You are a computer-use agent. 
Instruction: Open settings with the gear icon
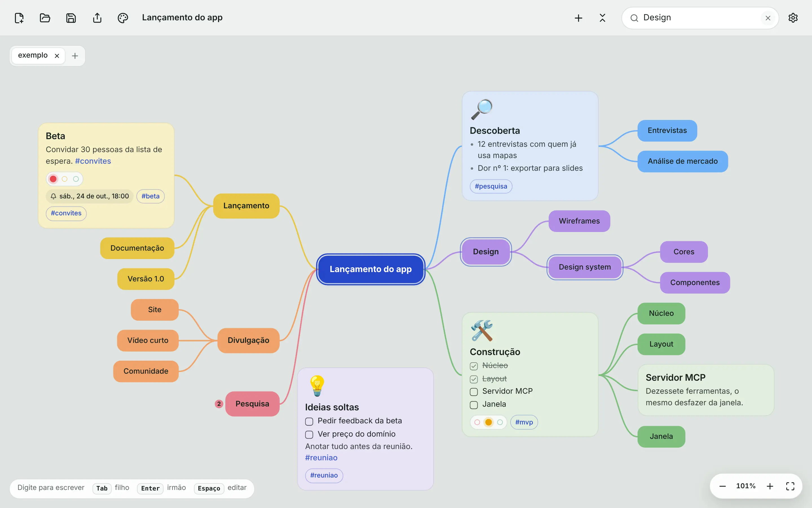tap(793, 18)
